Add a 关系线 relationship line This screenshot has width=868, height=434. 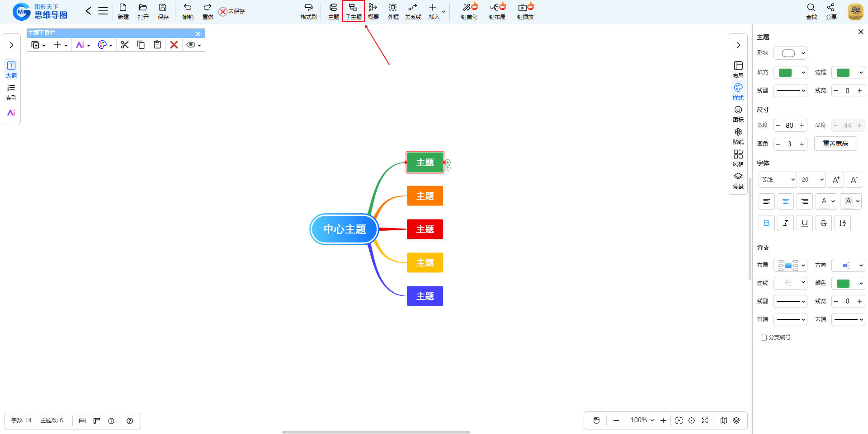[413, 11]
